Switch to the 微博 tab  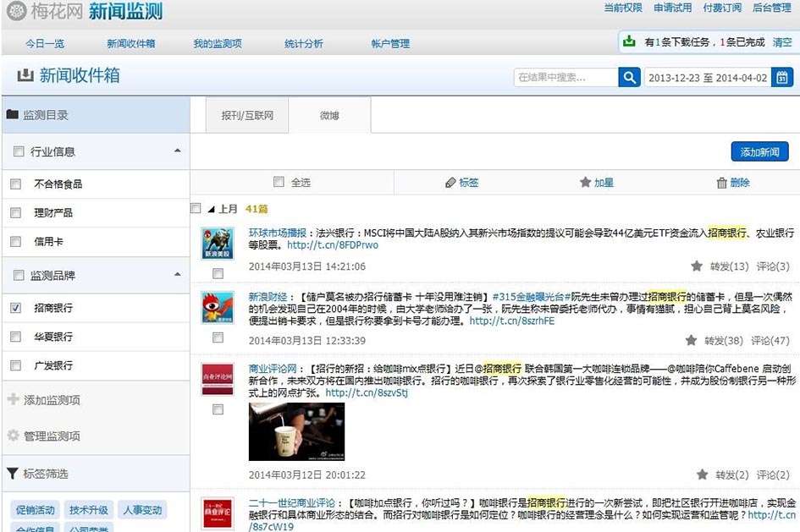329,116
